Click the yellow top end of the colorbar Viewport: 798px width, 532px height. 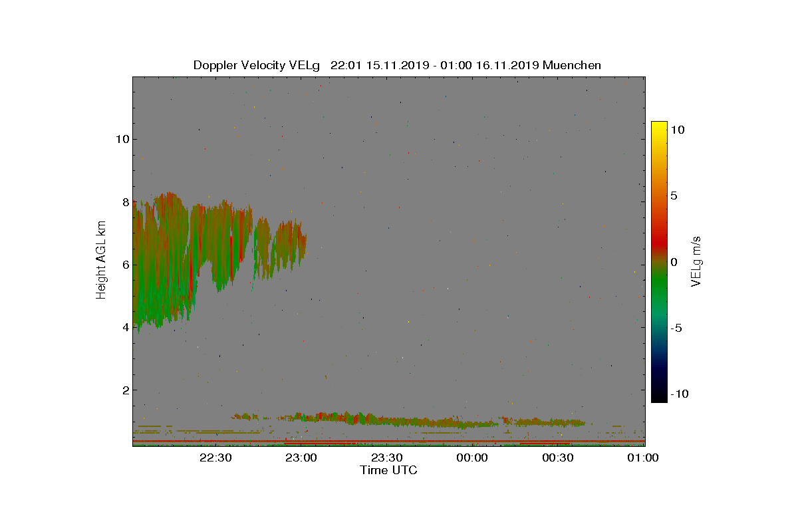click(659, 126)
